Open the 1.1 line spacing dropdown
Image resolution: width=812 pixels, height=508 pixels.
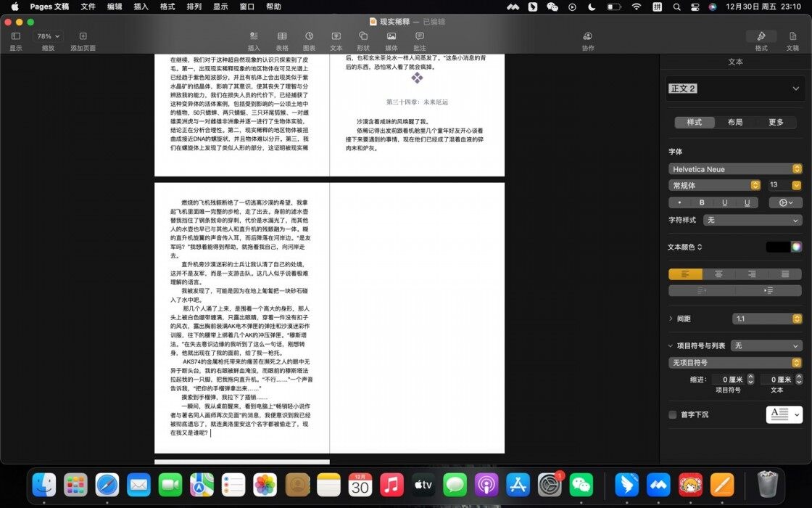(767, 319)
